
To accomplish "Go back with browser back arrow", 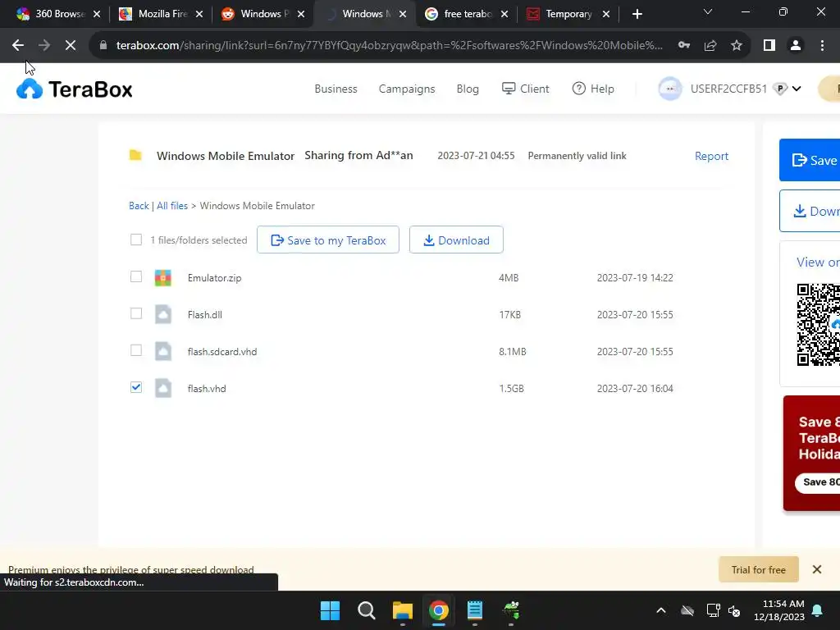I will (x=18, y=46).
